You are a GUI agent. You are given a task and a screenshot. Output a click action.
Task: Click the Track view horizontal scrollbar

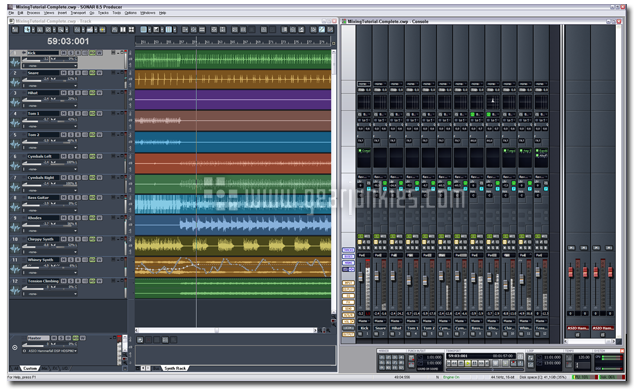(226, 330)
